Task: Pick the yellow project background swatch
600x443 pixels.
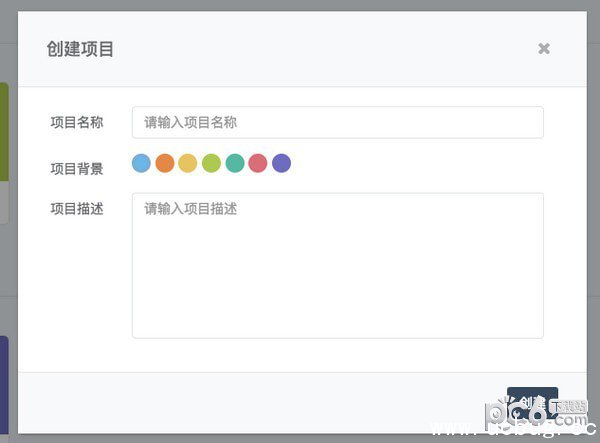Action: (x=188, y=163)
